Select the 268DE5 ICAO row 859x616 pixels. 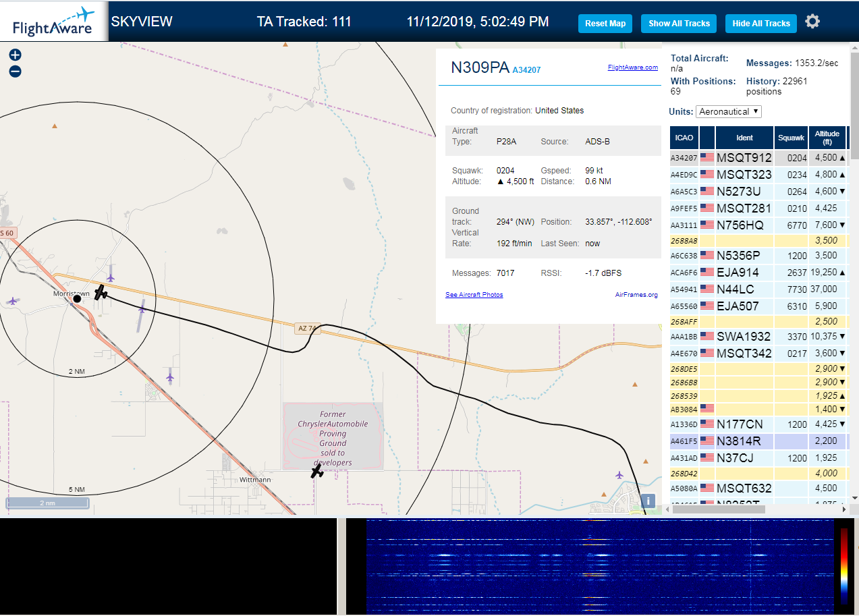[x=758, y=368]
